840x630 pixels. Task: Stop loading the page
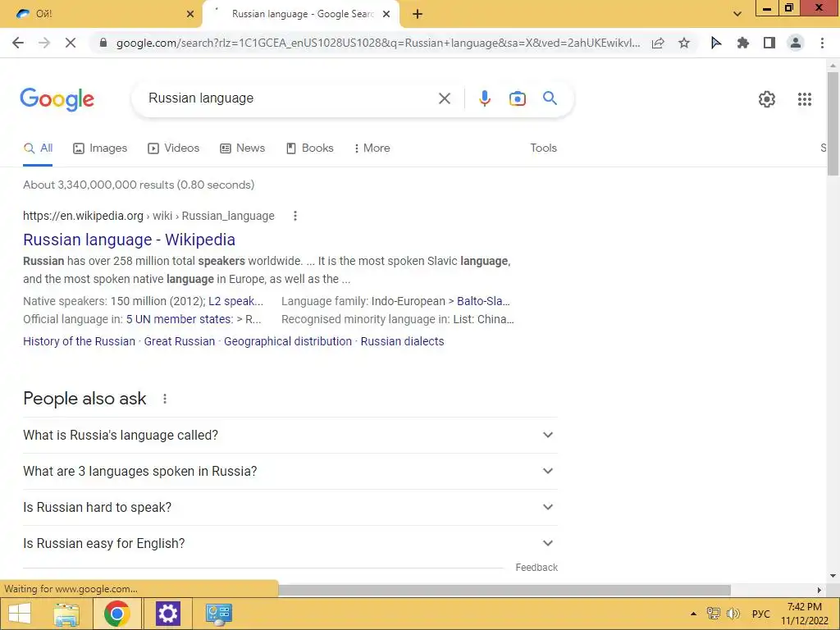click(x=71, y=43)
